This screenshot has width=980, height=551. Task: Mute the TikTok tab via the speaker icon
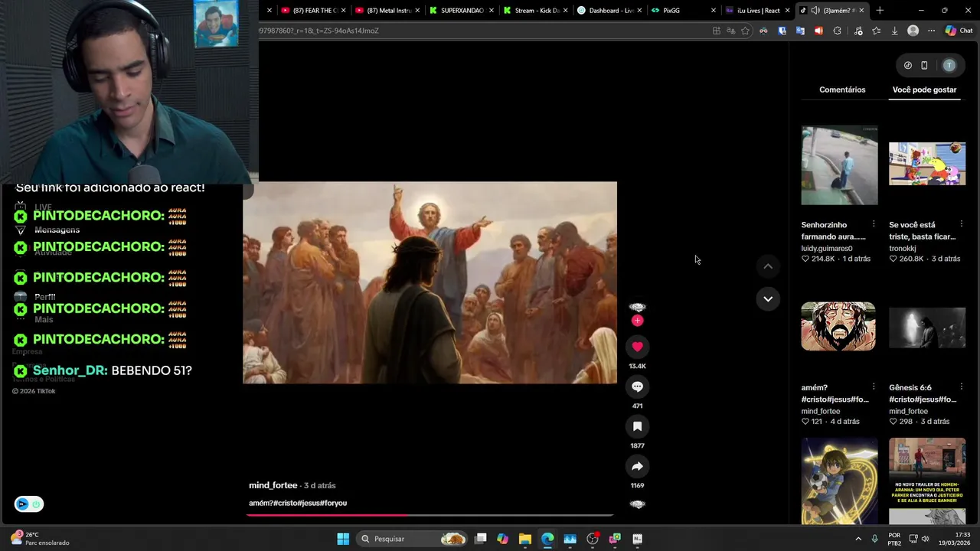coord(815,11)
